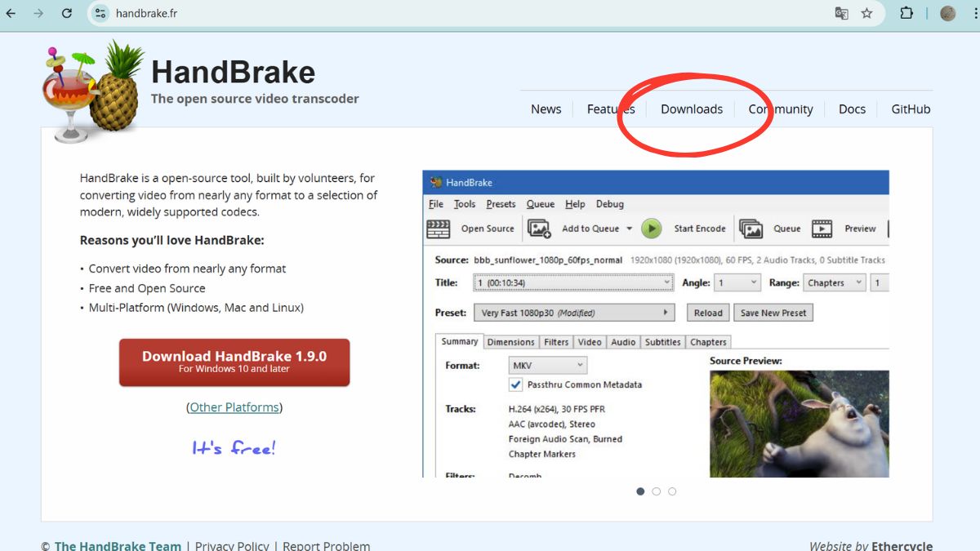This screenshot has height=551, width=980.
Task: Open the File menu in HandBrake
Action: pos(436,204)
